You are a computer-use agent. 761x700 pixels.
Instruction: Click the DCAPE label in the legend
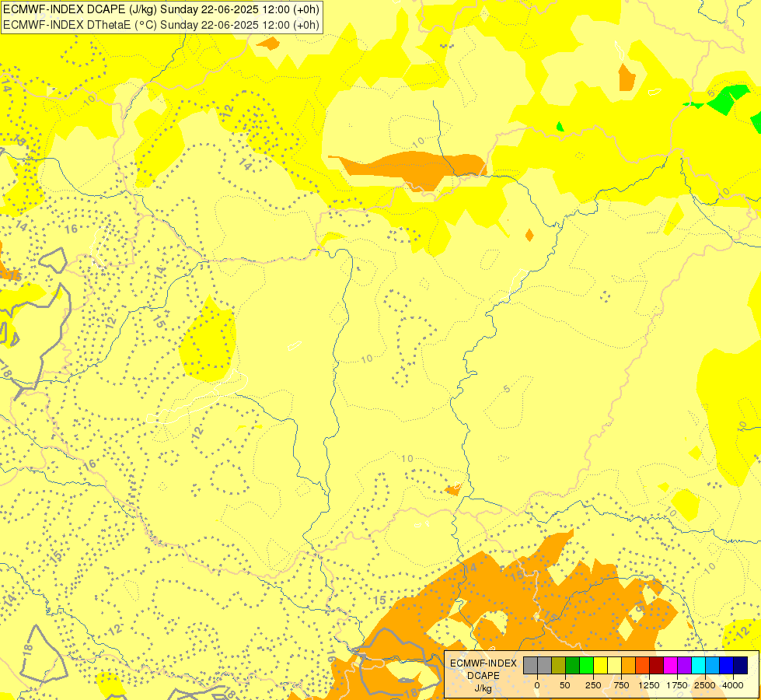tap(483, 676)
